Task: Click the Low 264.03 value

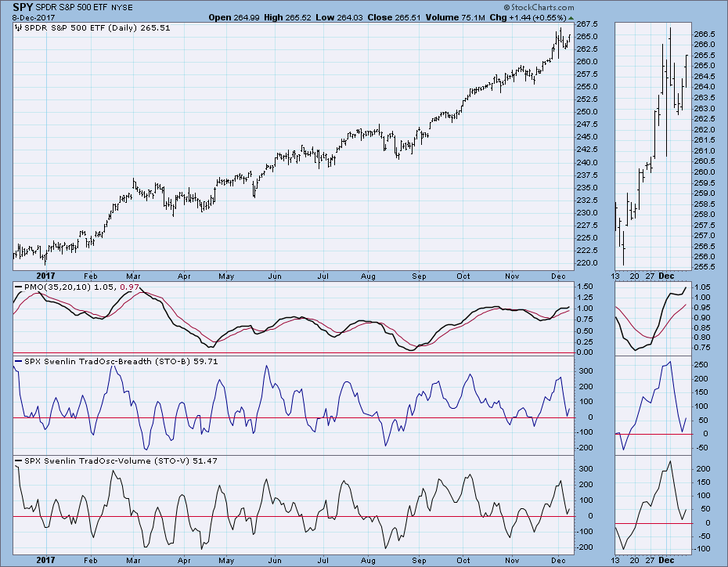Action: point(339,18)
